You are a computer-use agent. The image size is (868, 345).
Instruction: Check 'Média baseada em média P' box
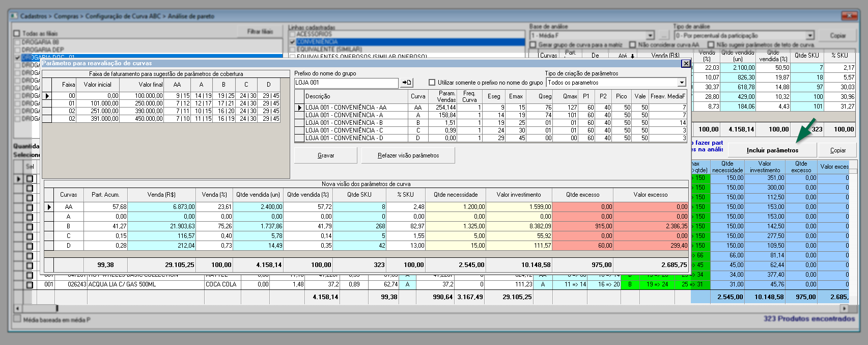click(x=17, y=319)
